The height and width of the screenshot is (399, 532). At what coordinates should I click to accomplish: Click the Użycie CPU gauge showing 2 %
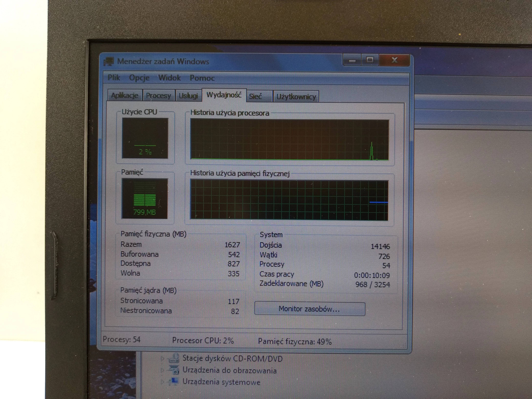[x=145, y=138]
